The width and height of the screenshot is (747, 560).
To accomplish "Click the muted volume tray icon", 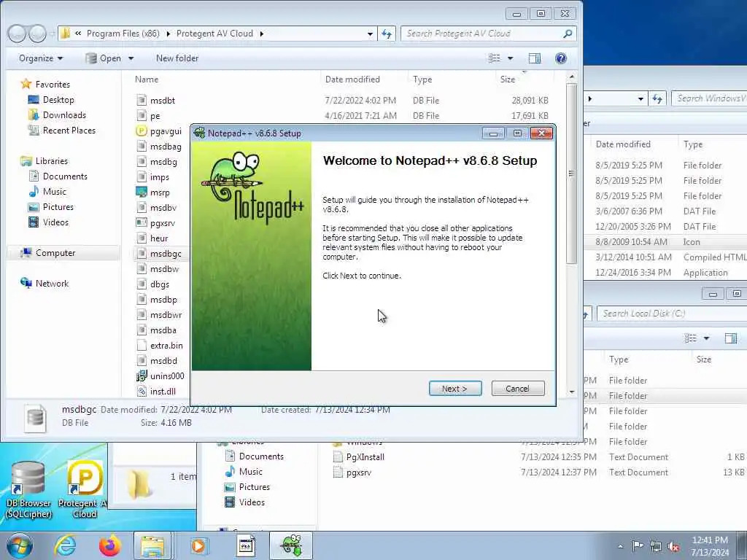I will (x=673, y=547).
